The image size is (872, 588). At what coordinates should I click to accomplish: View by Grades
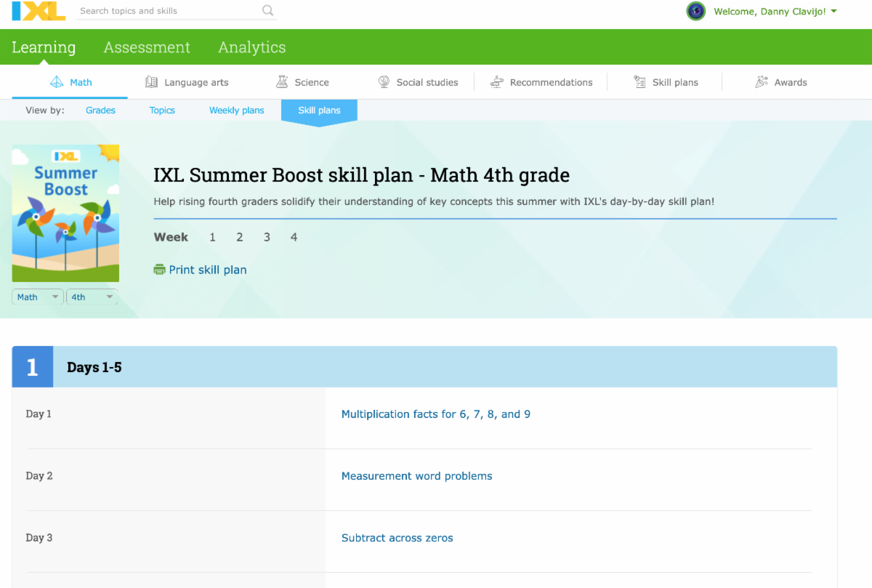click(100, 110)
